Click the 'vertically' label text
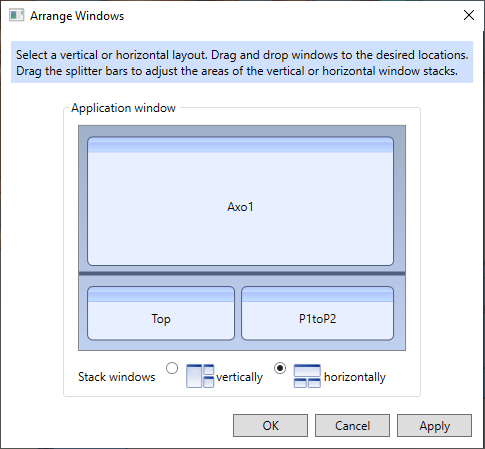This screenshot has width=485, height=449. click(x=239, y=377)
